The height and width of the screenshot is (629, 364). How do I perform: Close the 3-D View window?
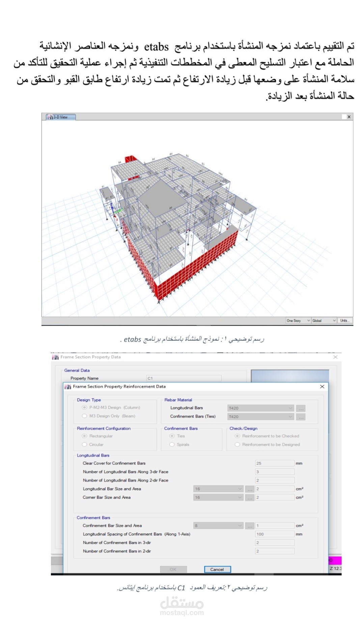[349, 117]
